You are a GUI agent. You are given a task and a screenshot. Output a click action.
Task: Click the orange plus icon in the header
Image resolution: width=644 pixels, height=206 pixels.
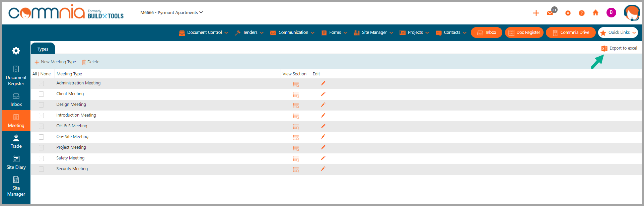point(536,13)
